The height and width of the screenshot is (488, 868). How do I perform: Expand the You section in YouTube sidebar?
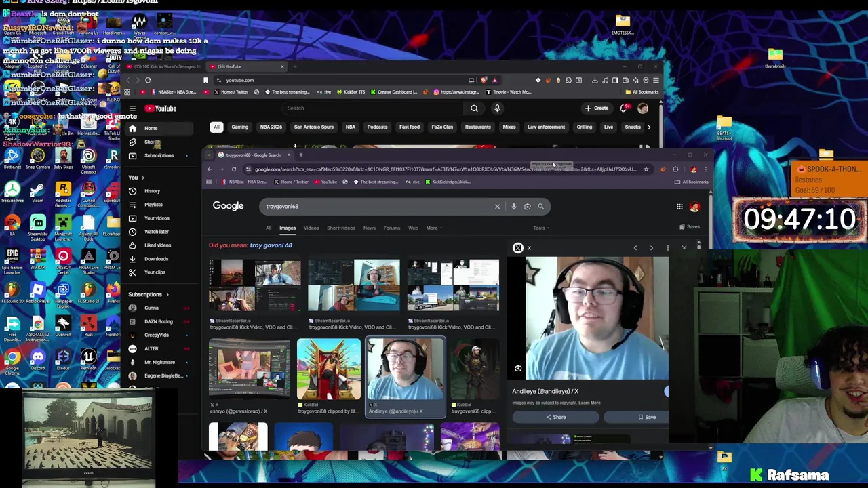136,178
